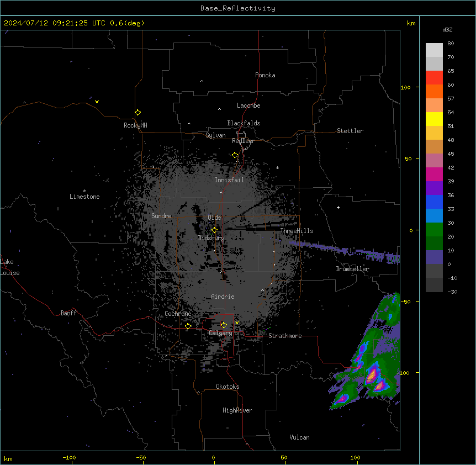
Task: Select the dBZ legend heading
Action: [447, 29]
